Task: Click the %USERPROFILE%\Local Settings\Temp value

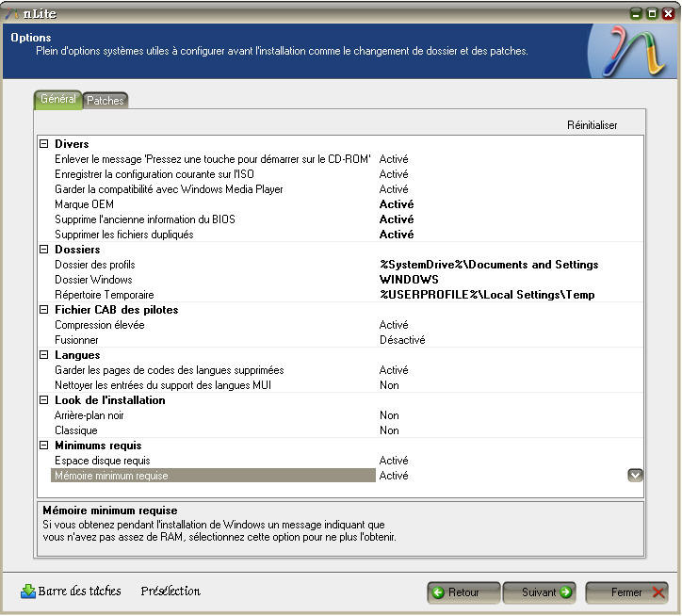Action: [487, 295]
